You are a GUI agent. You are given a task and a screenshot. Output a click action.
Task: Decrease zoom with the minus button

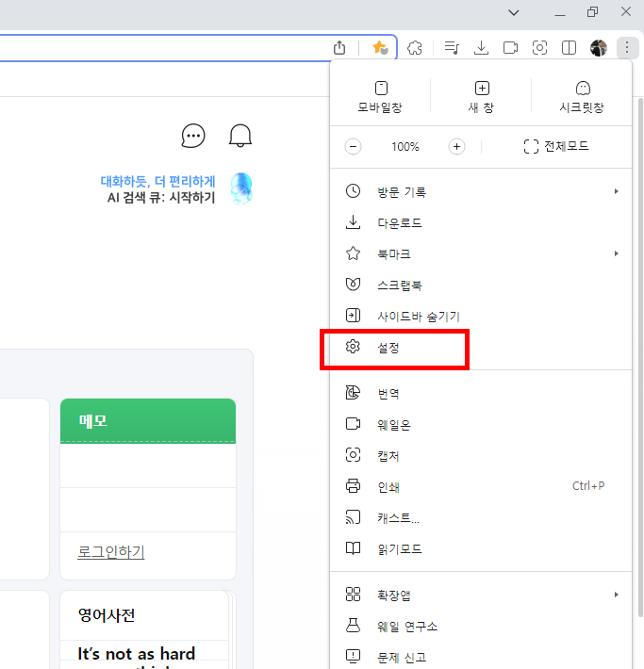(x=353, y=147)
